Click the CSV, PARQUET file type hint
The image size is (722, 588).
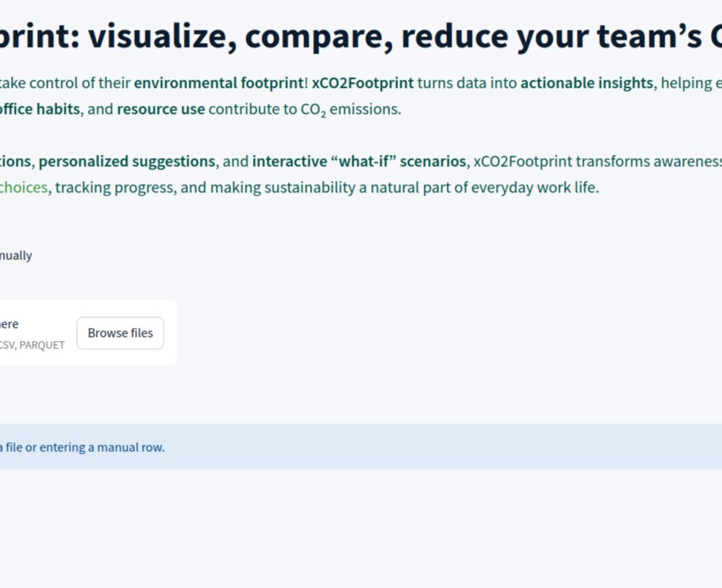coord(32,345)
